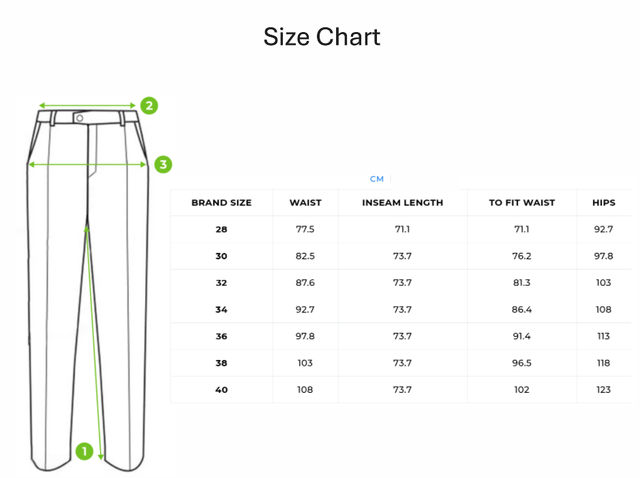Click the green number 2 waist marker
This screenshot has height=478, width=640.
148,105
